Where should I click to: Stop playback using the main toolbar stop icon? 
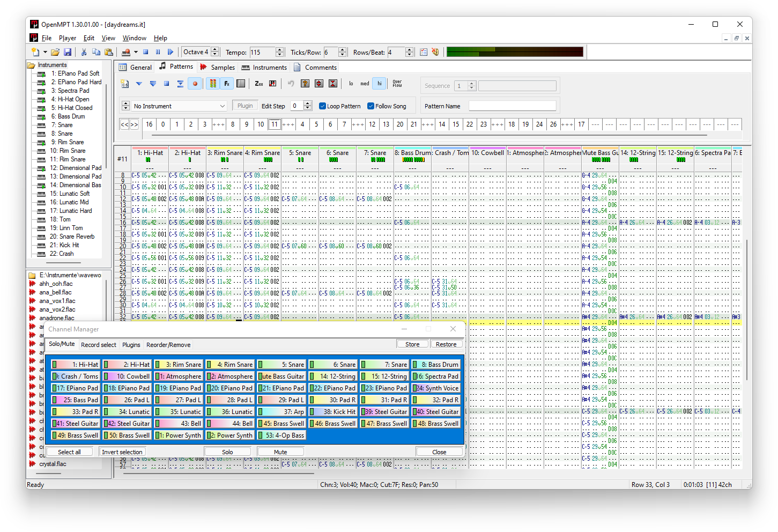145,52
